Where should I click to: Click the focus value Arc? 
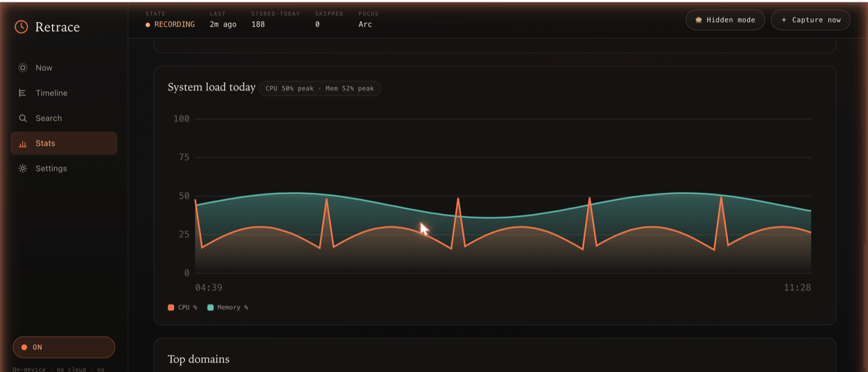[365, 25]
